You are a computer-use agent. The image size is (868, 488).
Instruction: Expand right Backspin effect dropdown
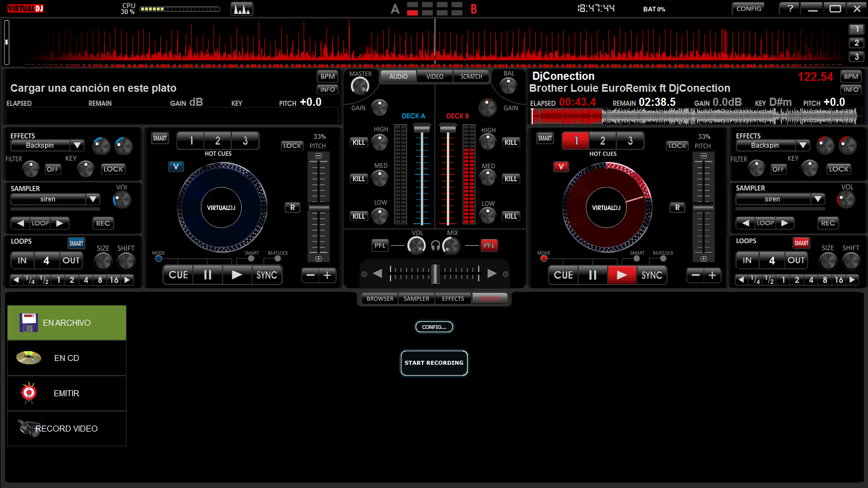coord(803,145)
